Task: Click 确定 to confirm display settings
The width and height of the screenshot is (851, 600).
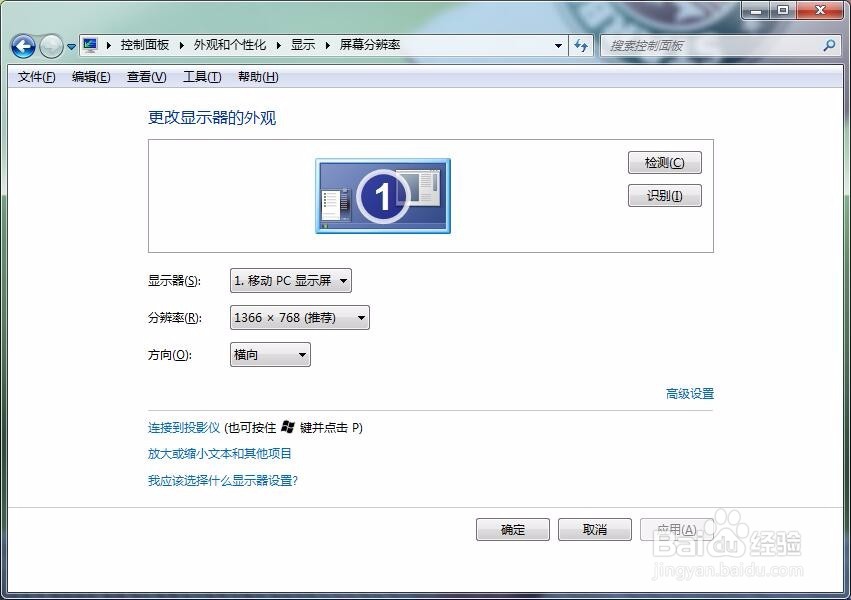Action: coord(512,529)
